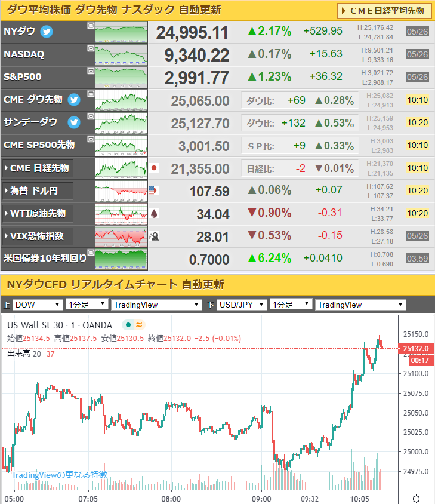Viewport: 435px width, 504px height.
Task: Open サンデーダウ mini chart thumbnail
Action: [x=121, y=123]
